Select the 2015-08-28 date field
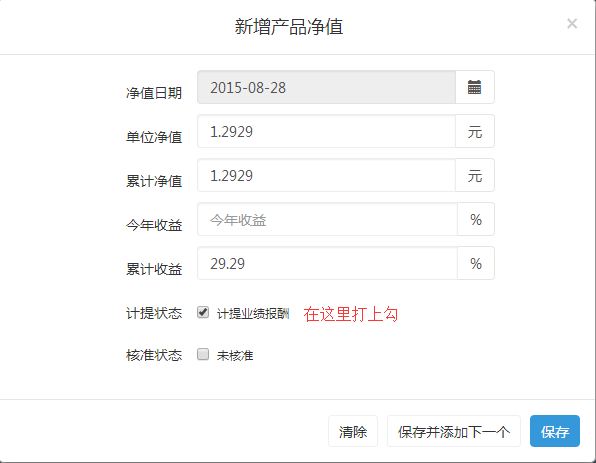Viewport: 596px width, 463px height. point(327,87)
